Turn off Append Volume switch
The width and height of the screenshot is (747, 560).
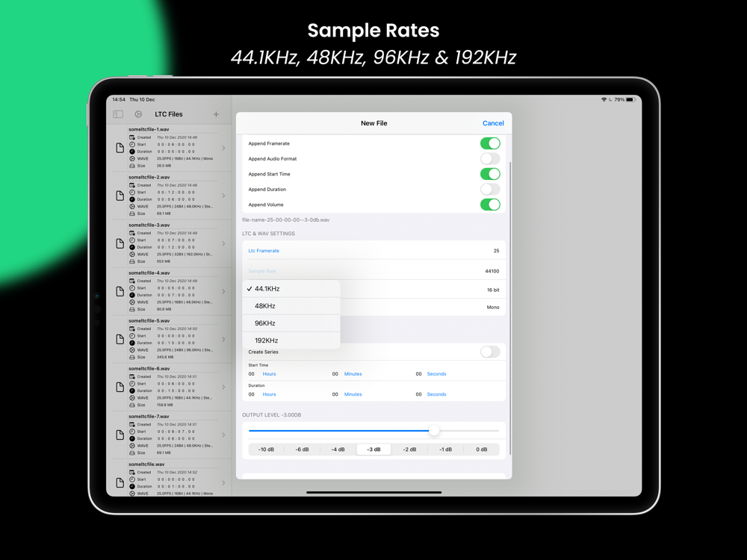click(490, 205)
